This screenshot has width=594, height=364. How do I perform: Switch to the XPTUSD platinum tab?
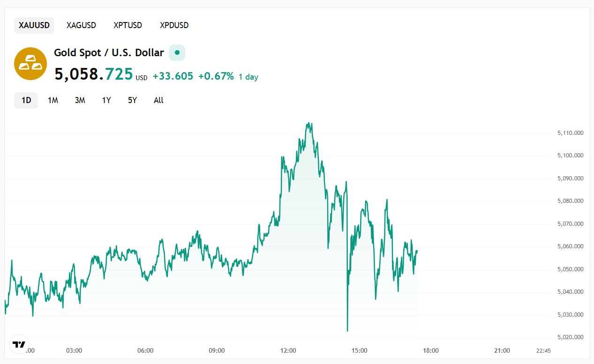pos(127,25)
